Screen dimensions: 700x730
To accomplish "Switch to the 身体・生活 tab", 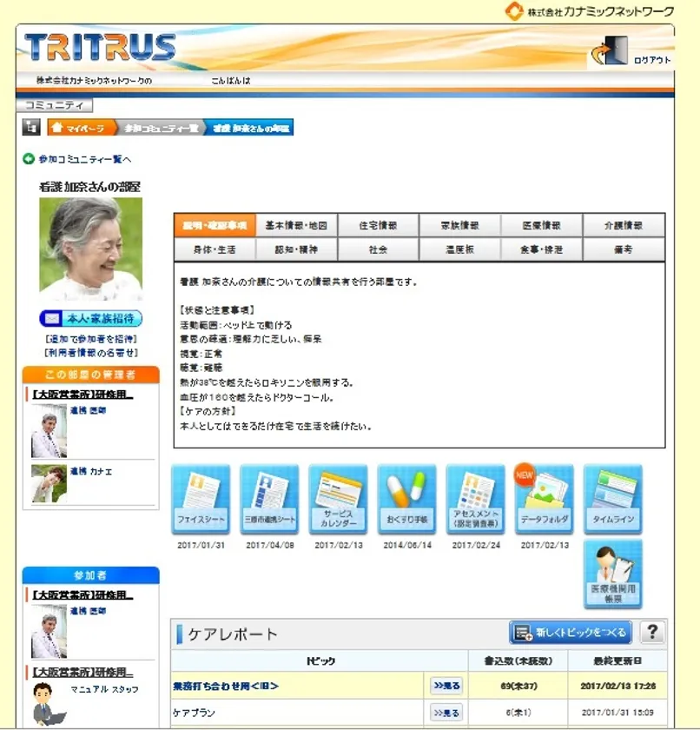I will coord(215,249).
